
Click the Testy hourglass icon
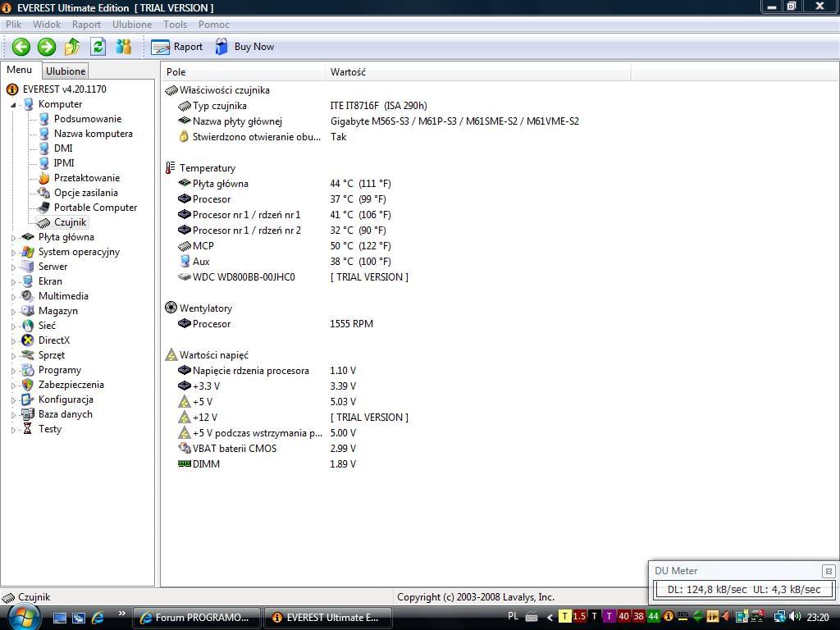[27, 429]
